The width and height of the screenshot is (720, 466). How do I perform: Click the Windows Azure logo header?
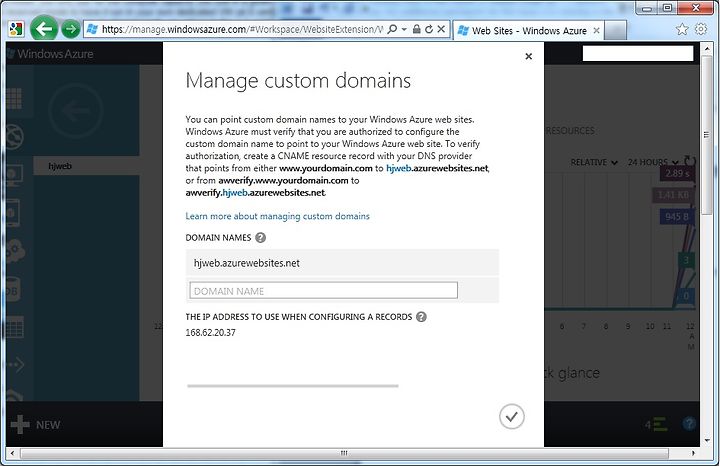coord(51,54)
